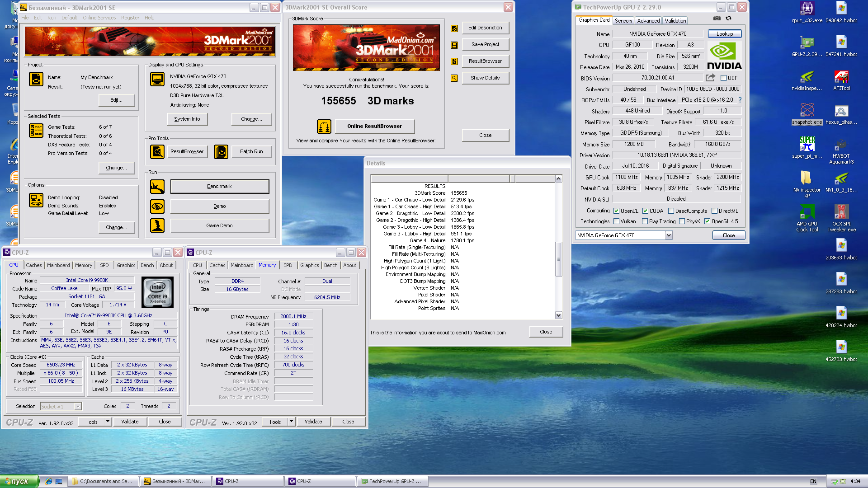Click the Demo eye icon in 3DMark
This screenshot has height=488, width=868.
point(157,206)
